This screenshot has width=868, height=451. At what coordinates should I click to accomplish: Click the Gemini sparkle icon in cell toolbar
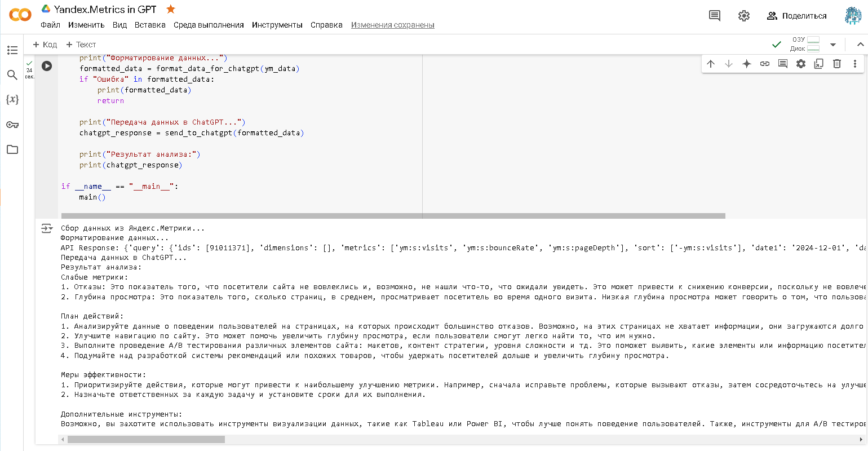click(747, 64)
